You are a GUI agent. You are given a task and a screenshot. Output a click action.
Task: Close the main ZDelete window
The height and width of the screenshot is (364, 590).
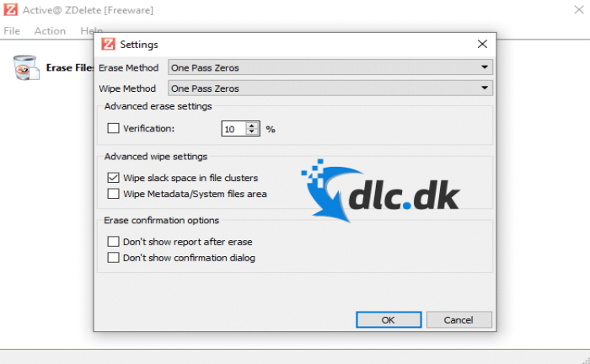click(579, 9)
